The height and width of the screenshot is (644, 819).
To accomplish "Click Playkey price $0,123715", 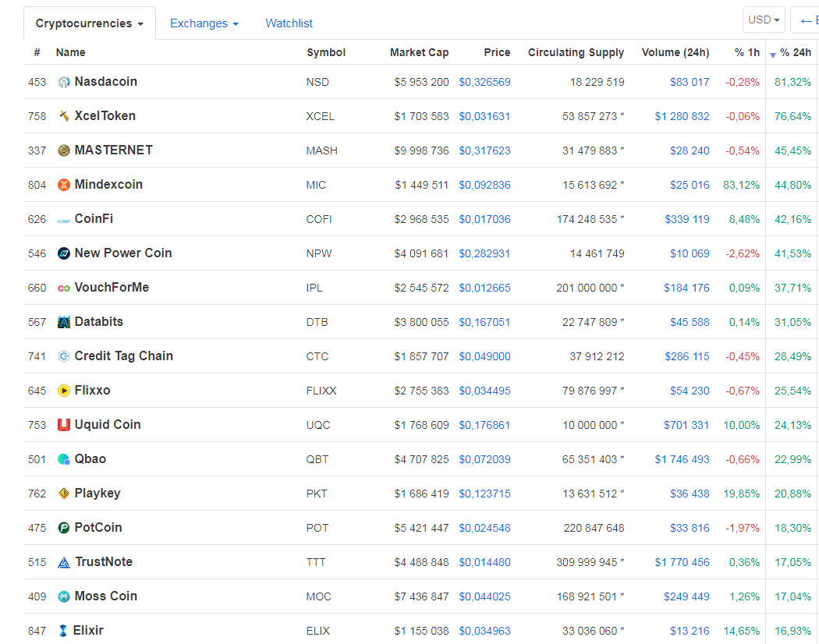I will (x=484, y=494).
